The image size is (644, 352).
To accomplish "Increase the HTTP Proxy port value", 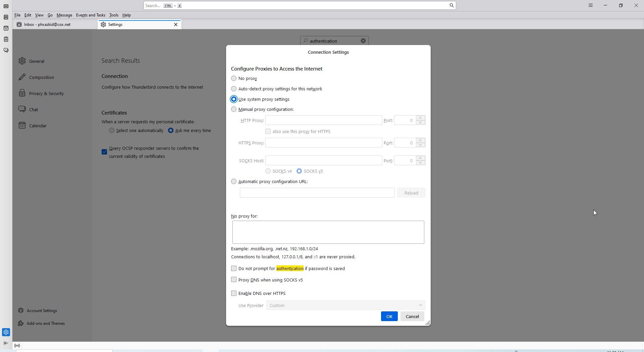I will click(420, 118).
